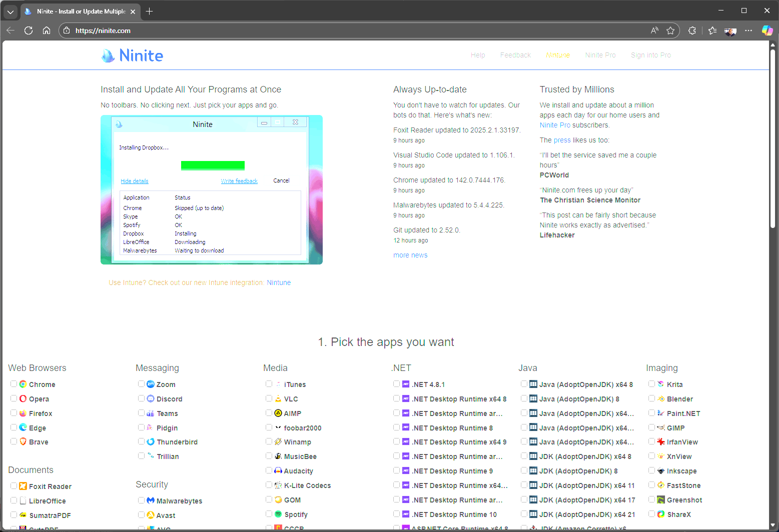Viewport: 779px width, 532px height.
Task: Click the Firefox icon under Web Browsers
Action: (x=23, y=413)
